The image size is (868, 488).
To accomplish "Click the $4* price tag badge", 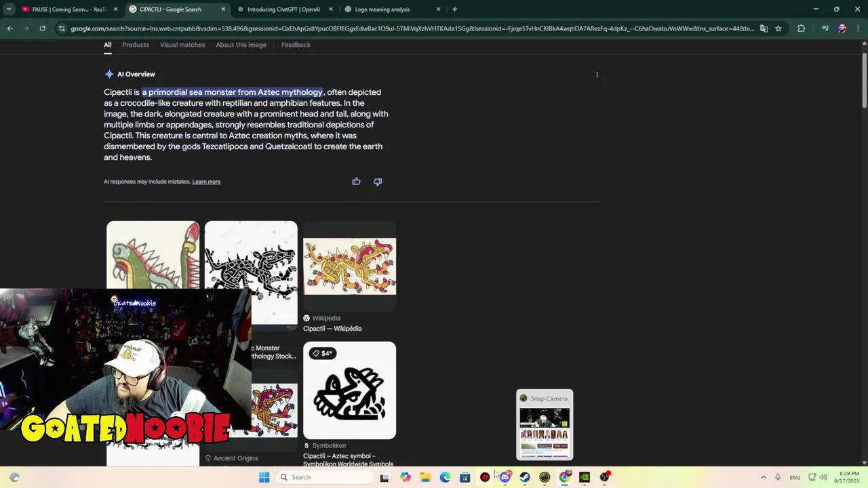I will tap(322, 353).
